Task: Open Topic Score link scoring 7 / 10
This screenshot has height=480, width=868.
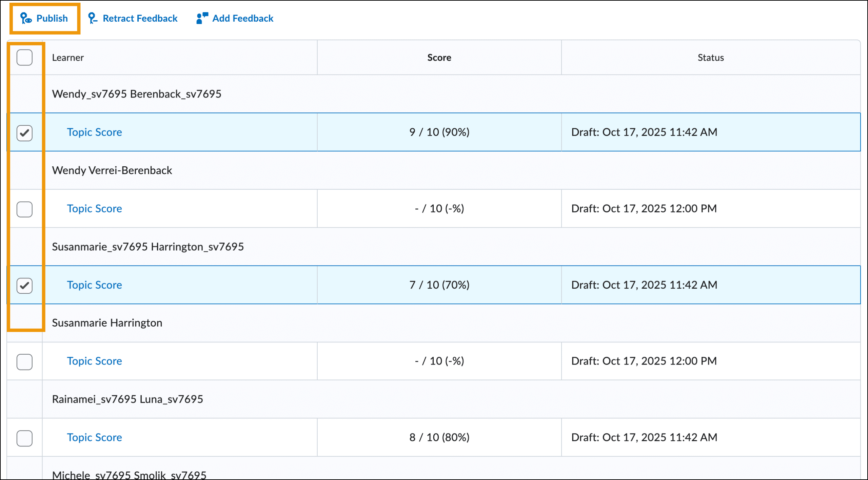Action: 94,285
